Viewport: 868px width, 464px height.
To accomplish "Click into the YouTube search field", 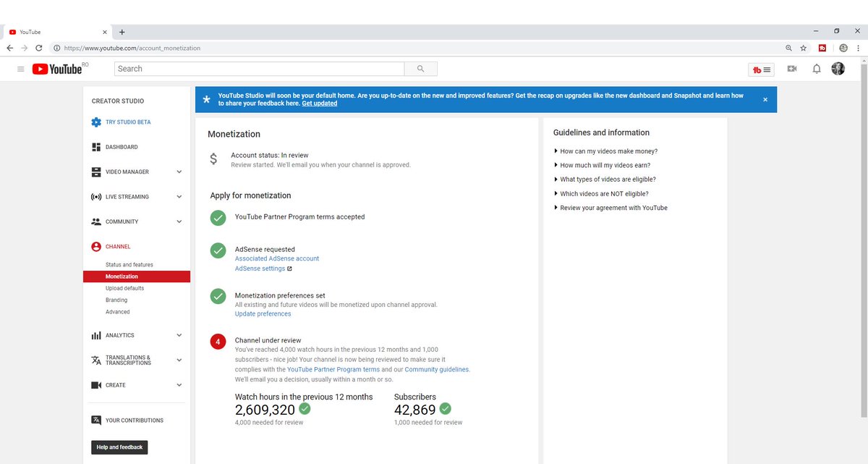I will pyautogui.click(x=259, y=69).
